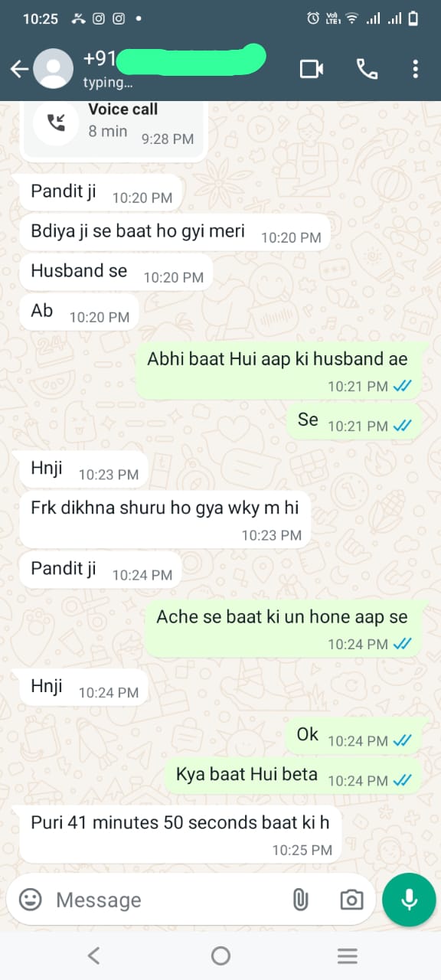Attach a file with paperclip icon

point(300,900)
